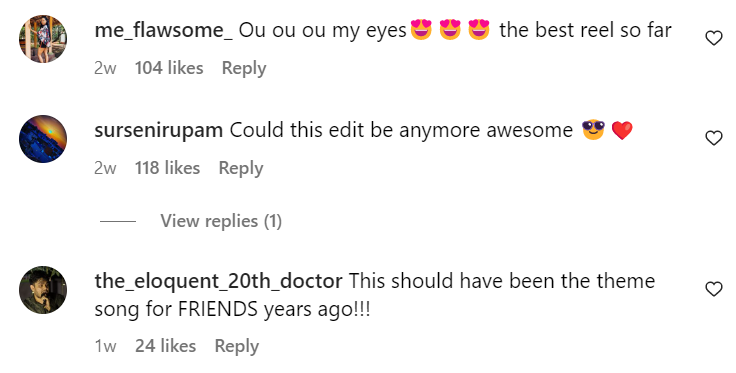Like the me_flawsome_ comment with heart icon
Viewport: 736px width, 373px height.
pos(713,38)
